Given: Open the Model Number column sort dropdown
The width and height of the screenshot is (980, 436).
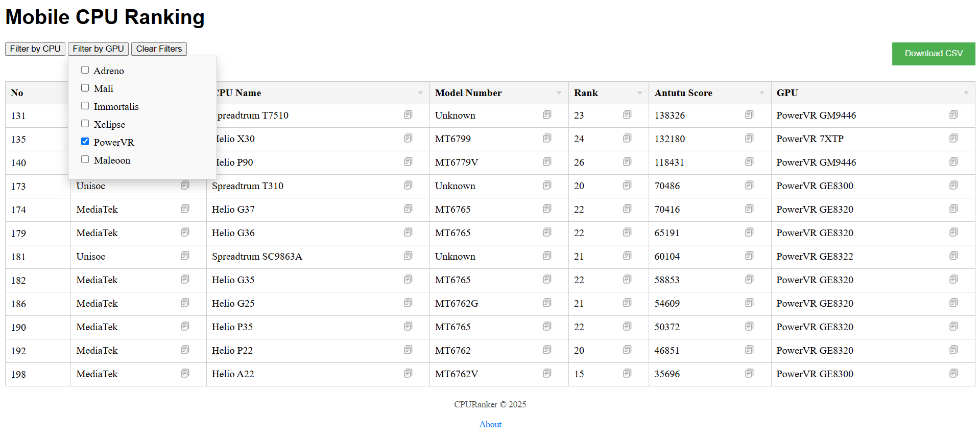Looking at the screenshot, I should (559, 93).
